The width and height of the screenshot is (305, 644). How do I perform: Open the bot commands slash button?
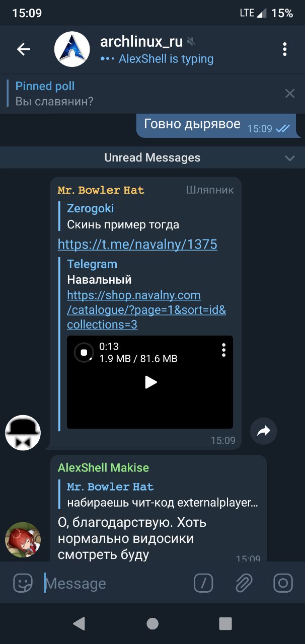pos(203,583)
